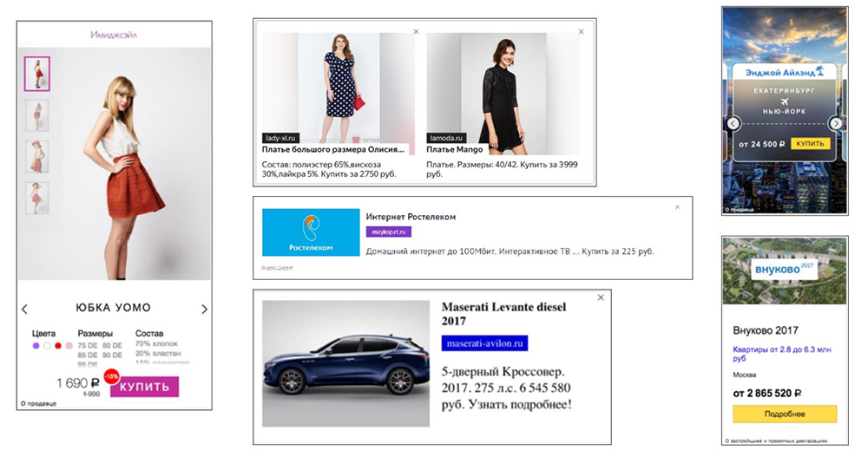Click the right arrow in the flight ad
Viewport: 868px width, 450px height.
(x=835, y=123)
